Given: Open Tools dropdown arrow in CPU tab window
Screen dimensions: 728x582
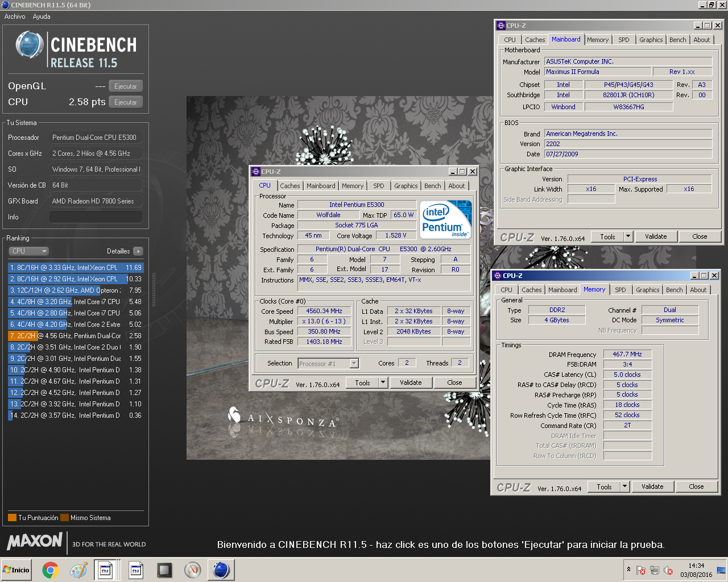Looking at the screenshot, I should click(x=383, y=383).
